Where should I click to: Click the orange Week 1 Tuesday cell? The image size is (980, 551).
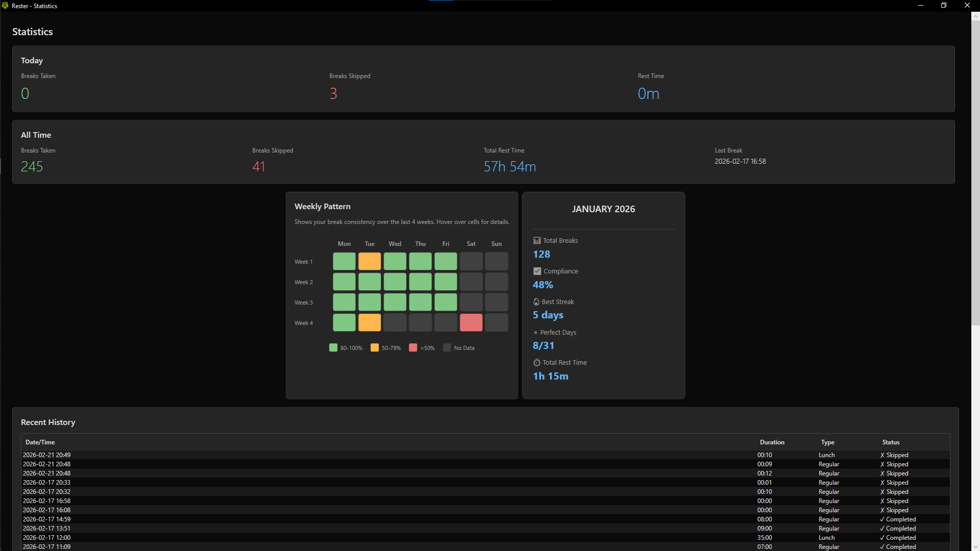pos(370,261)
